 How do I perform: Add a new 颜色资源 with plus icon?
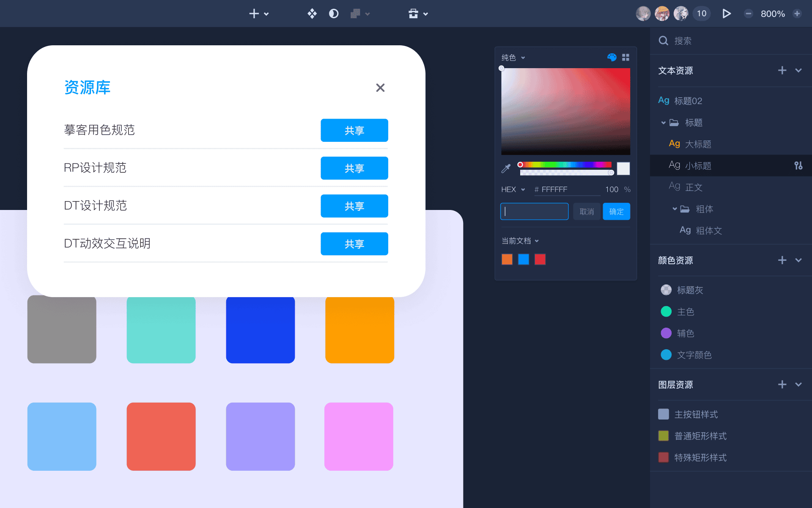click(x=782, y=260)
